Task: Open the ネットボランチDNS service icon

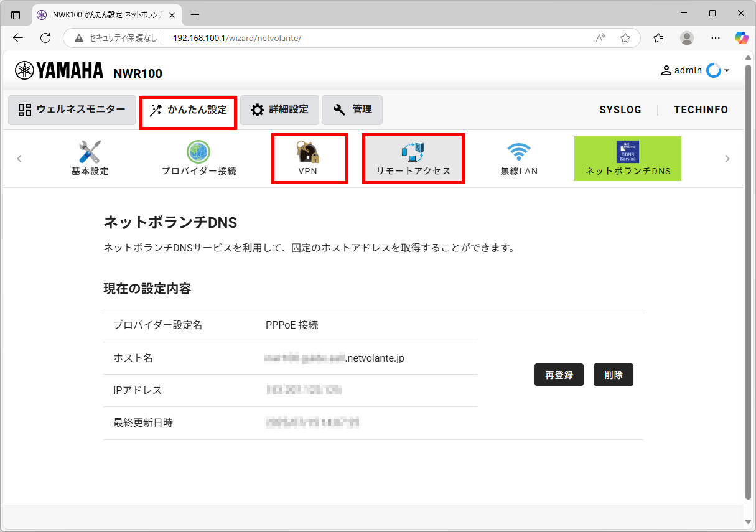Action: coord(627,157)
